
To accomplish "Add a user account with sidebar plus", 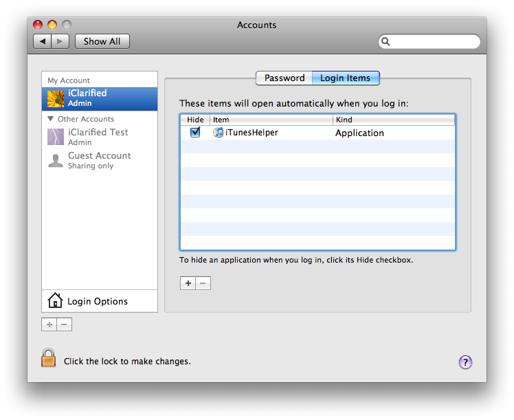I will 49,324.
